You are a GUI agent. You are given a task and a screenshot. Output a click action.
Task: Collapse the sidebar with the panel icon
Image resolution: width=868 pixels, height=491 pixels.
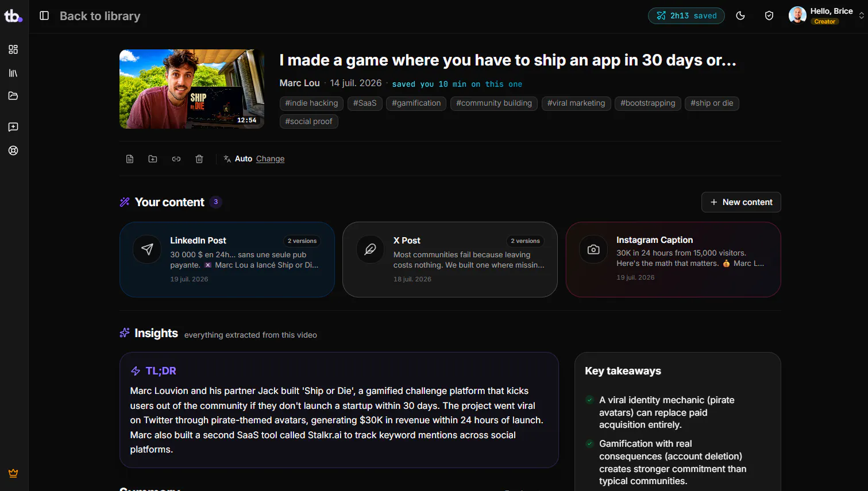click(x=44, y=16)
